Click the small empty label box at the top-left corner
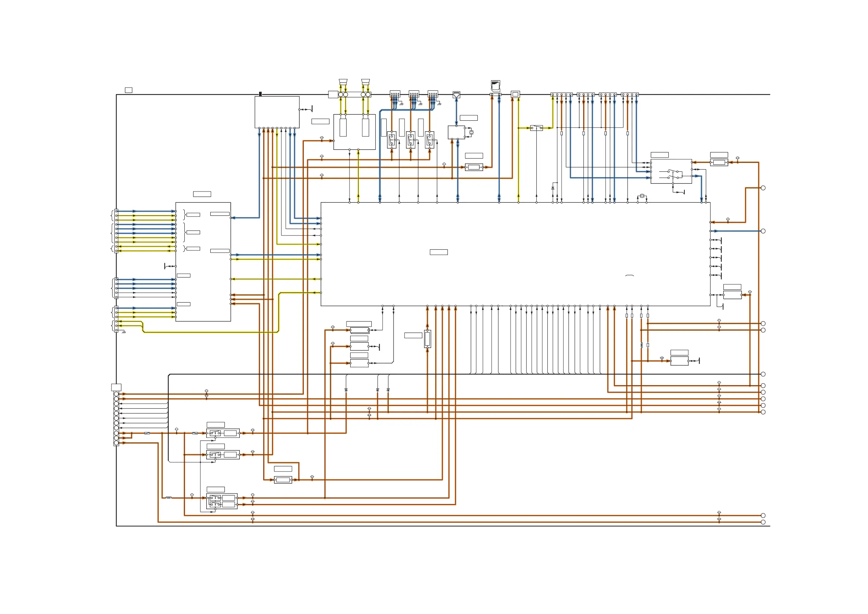868x614 pixels. (129, 90)
